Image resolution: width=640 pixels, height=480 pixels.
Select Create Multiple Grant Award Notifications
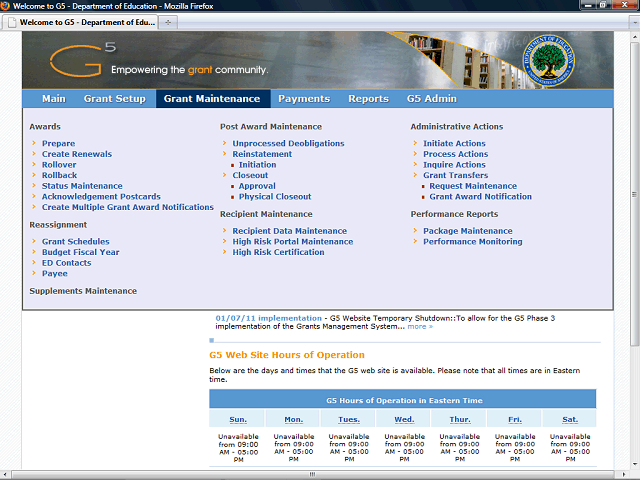pos(127,208)
